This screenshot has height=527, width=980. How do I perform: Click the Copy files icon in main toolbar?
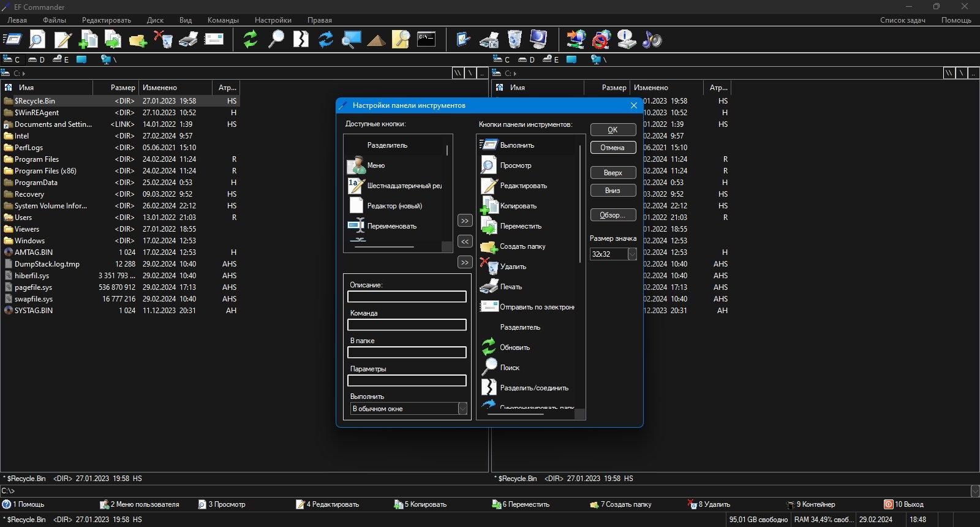point(88,40)
